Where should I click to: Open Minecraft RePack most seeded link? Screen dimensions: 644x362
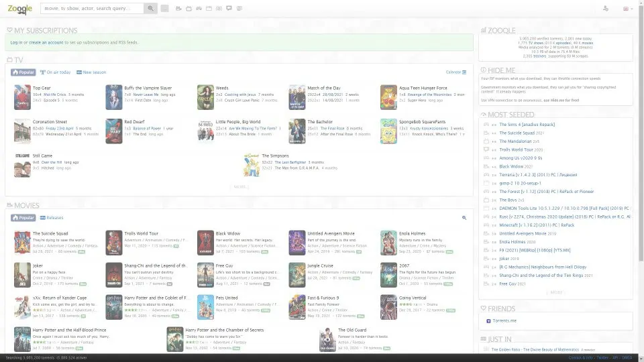coord(537,225)
